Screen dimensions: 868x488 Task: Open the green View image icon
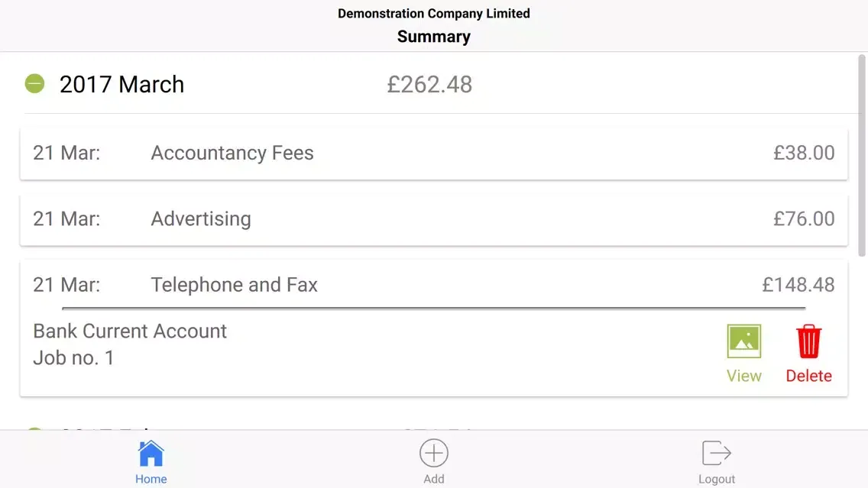743,341
